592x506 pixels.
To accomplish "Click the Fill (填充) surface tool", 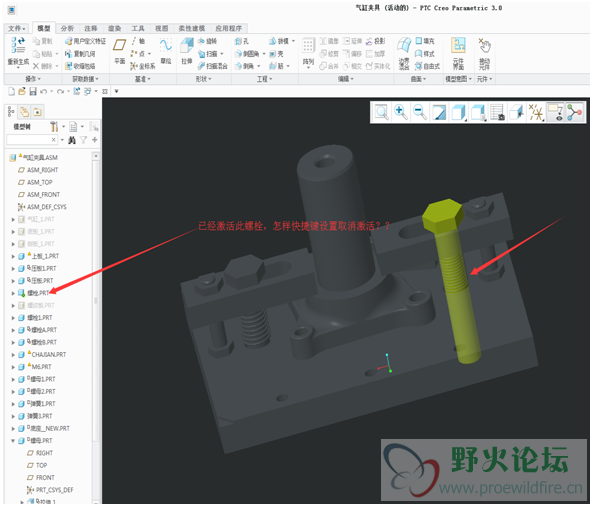I will pos(425,41).
